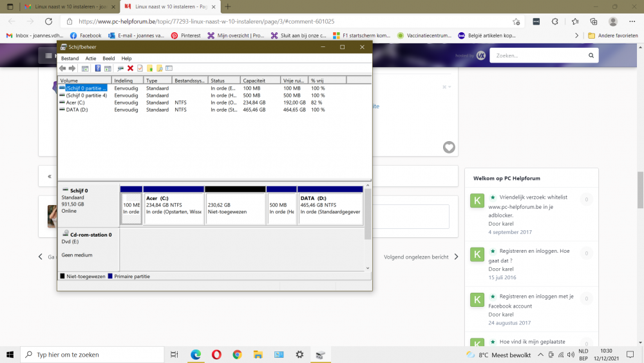The image size is (644, 363).
Task: Click the heart like icon on post
Action: pyautogui.click(x=449, y=147)
